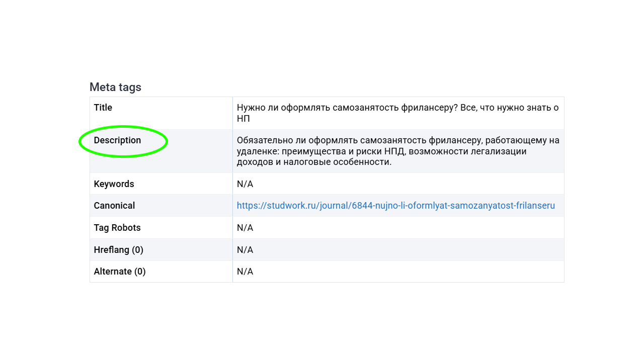Select N/A value in Hreflang row
Screen dimensions: 644x362
(245, 250)
